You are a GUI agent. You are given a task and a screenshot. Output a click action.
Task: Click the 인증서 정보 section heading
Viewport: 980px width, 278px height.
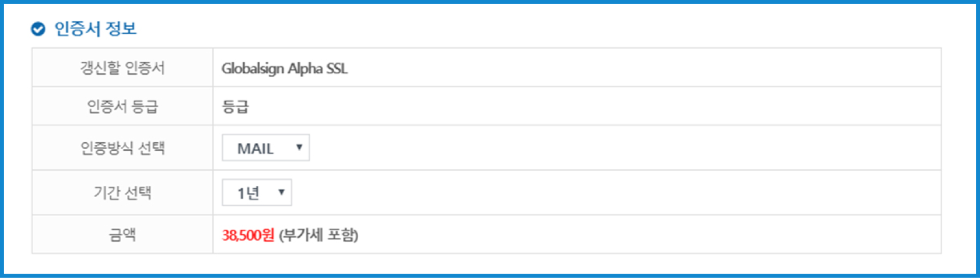(x=95, y=29)
